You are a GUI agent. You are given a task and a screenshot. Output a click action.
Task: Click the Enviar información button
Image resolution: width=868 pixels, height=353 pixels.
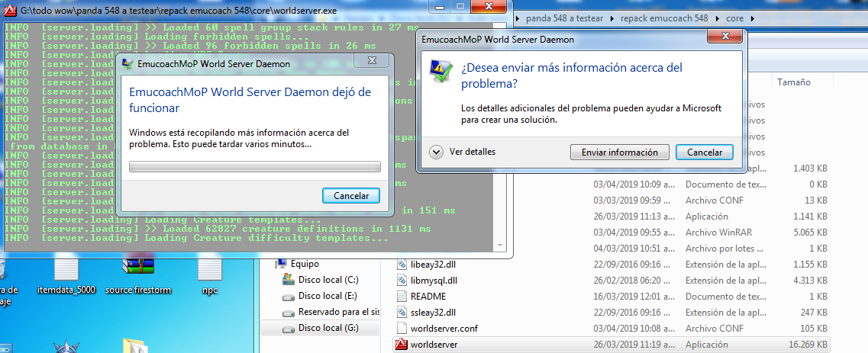pyautogui.click(x=619, y=152)
